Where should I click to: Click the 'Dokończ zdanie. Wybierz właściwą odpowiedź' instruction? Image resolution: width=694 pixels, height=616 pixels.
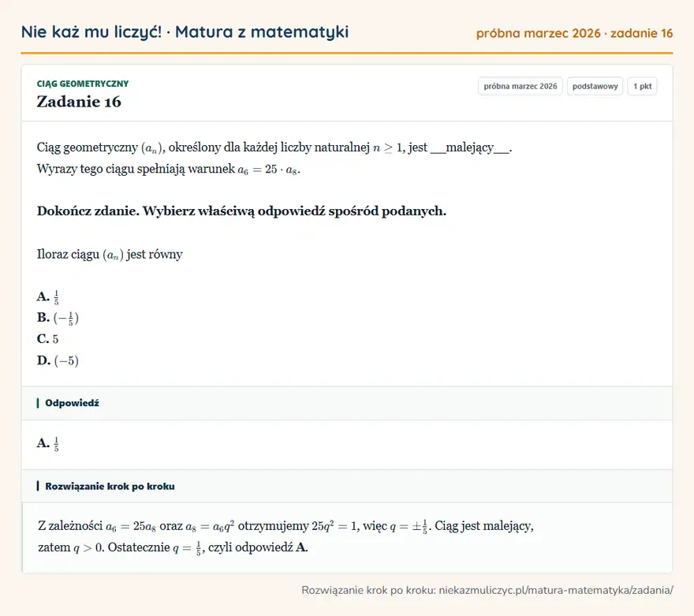[x=241, y=211]
